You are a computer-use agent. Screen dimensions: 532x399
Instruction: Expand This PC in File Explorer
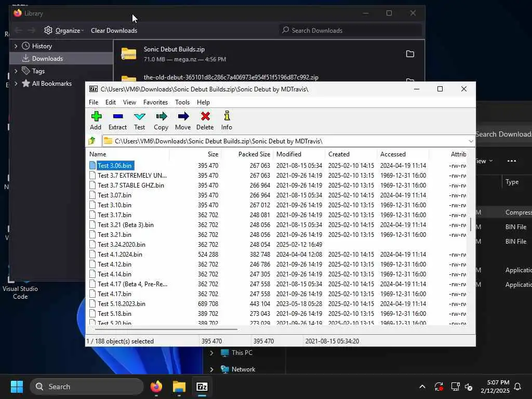click(211, 353)
